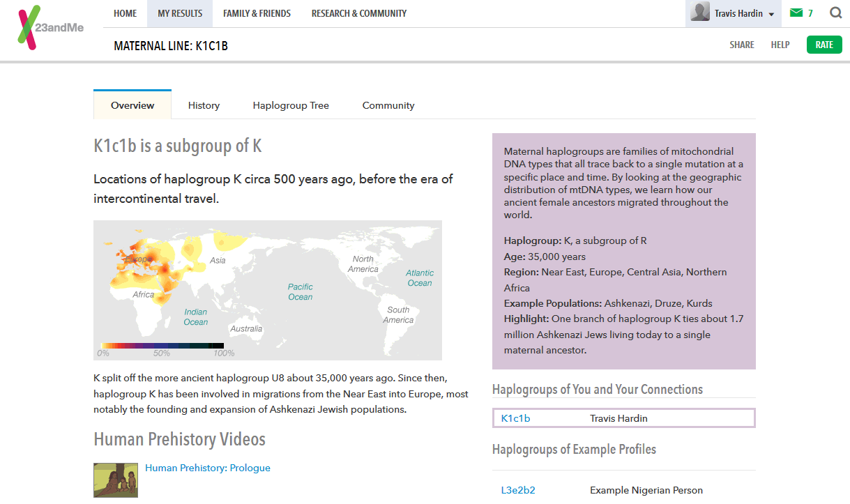Screen dimensions: 850x504
Task: Expand the Travis Hardin account dropdown arrow
Action: 771,15
